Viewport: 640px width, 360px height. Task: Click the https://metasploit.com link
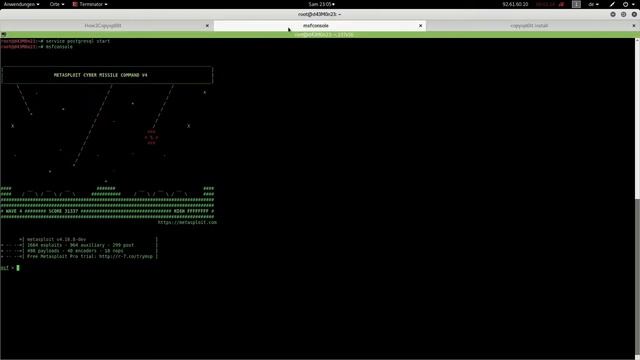coord(187,222)
